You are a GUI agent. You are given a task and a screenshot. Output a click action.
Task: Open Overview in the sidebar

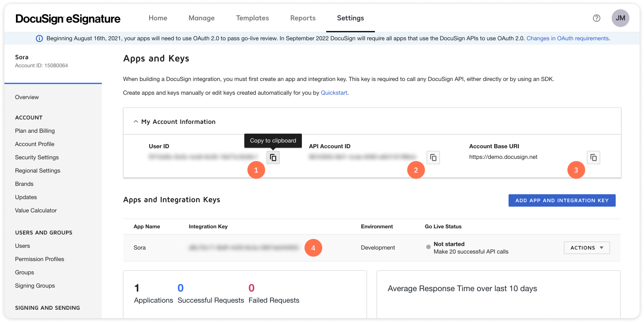point(27,97)
